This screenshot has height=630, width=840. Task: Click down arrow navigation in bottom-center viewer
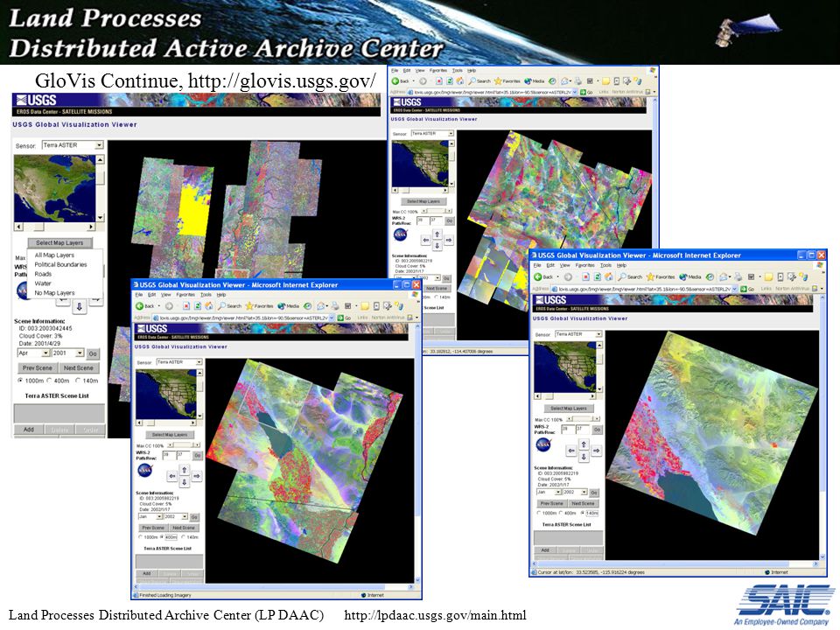point(185,482)
